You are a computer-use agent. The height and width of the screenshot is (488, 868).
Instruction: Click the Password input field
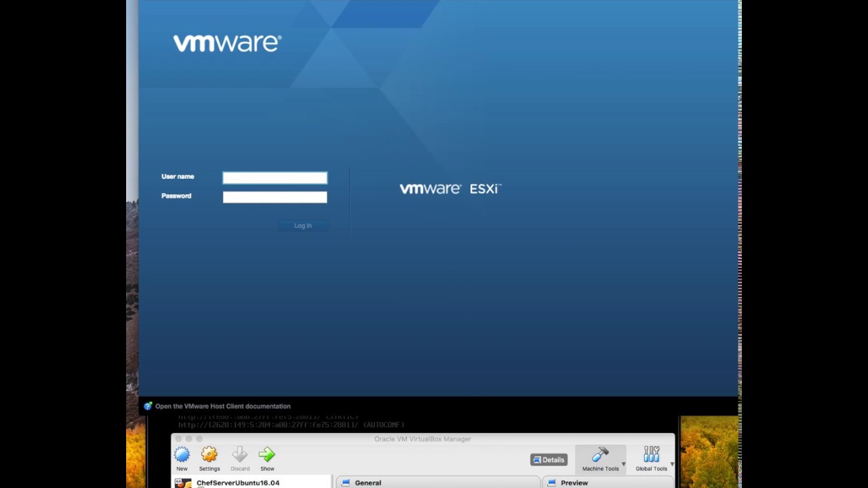tap(275, 197)
